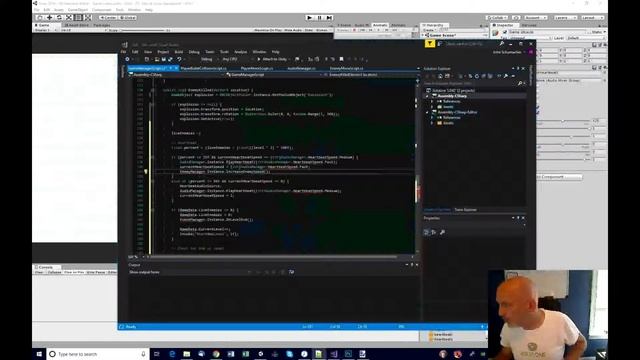640x360 pixels.
Task: Switch to Unity Inspector tab
Action: [x=504, y=25]
